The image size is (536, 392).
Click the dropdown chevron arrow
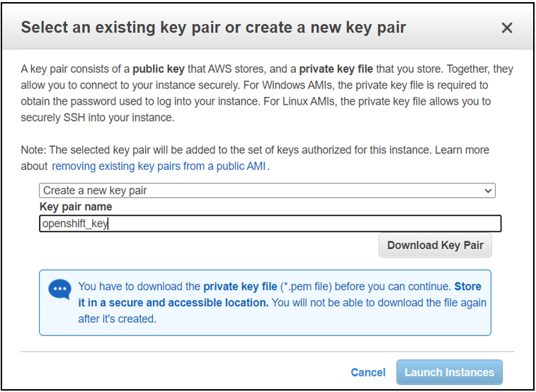tap(488, 190)
